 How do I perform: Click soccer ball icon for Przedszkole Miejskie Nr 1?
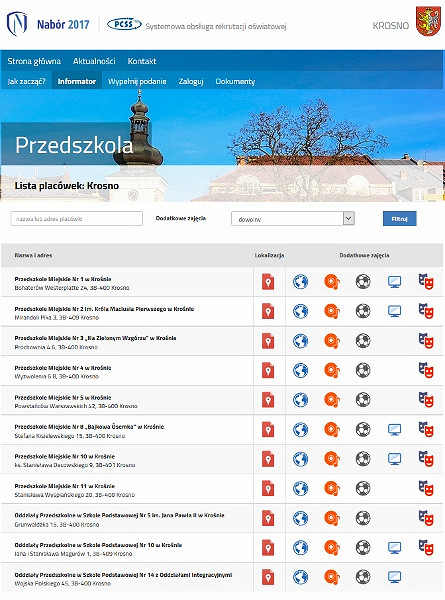point(363,282)
